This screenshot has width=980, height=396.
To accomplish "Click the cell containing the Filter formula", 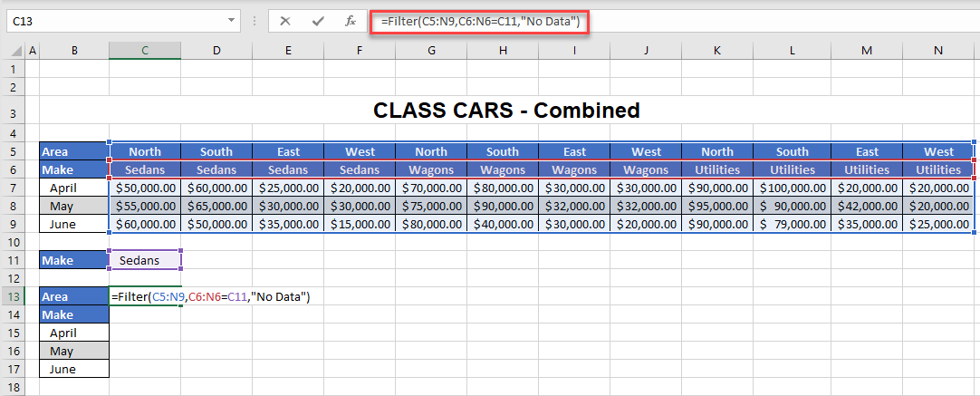I will (145, 296).
